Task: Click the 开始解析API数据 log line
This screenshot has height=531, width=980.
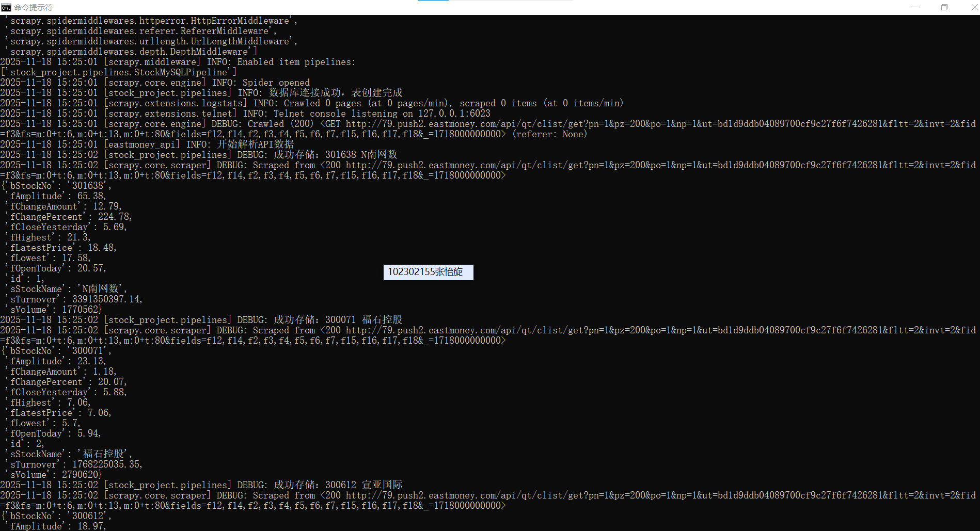Action: (x=147, y=144)
